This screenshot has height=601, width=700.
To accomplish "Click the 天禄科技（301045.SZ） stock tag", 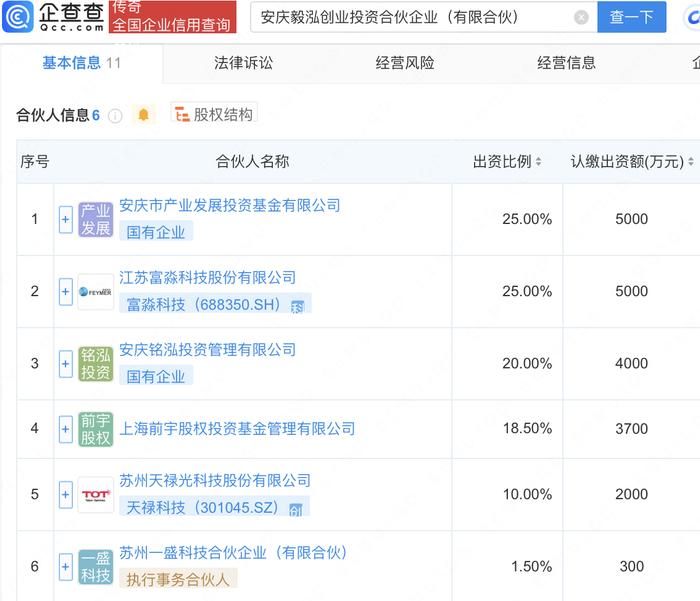I will tap(214, 507).
